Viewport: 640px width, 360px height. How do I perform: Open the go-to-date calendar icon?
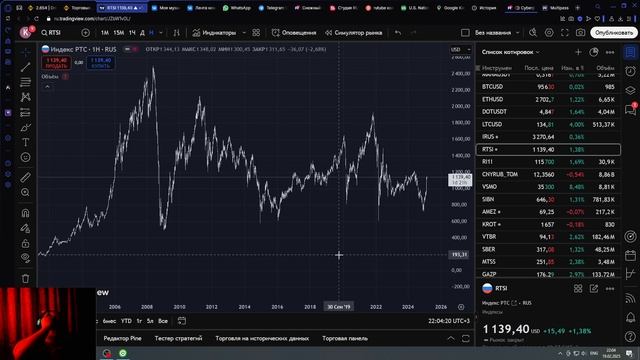(182, 321)
